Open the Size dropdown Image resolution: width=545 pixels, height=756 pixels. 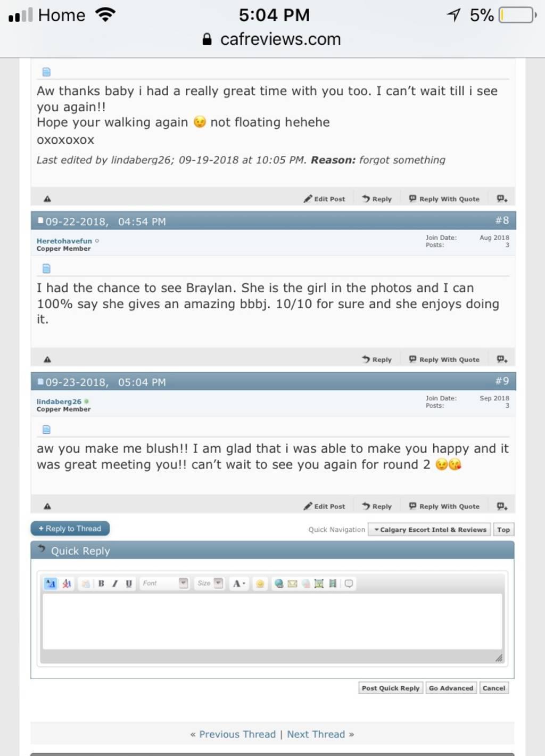tap(209, 584)
